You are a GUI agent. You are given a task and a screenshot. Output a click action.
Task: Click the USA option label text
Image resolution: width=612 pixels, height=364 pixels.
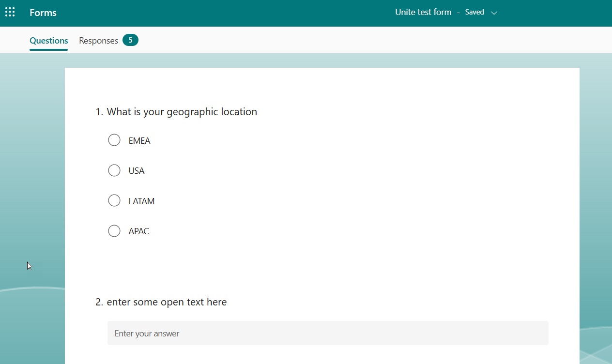click(137, 171)
